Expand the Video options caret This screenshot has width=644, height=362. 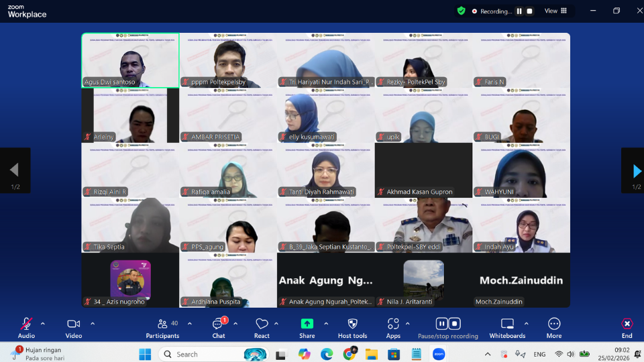pos(93,324)
